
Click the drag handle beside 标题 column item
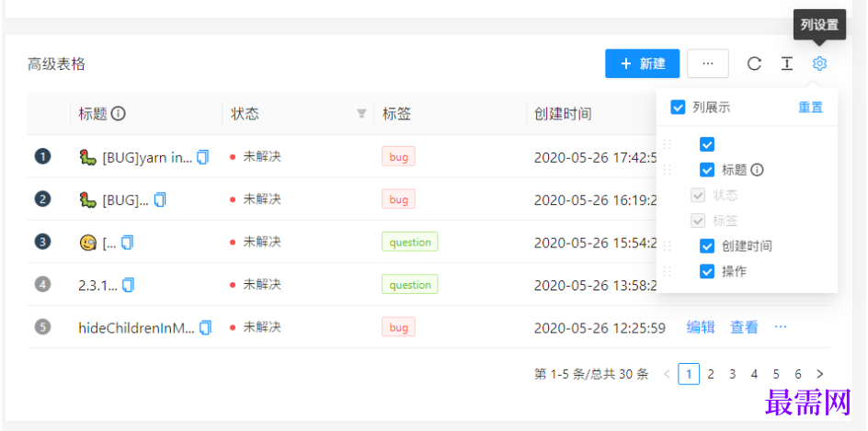point(668,170)
